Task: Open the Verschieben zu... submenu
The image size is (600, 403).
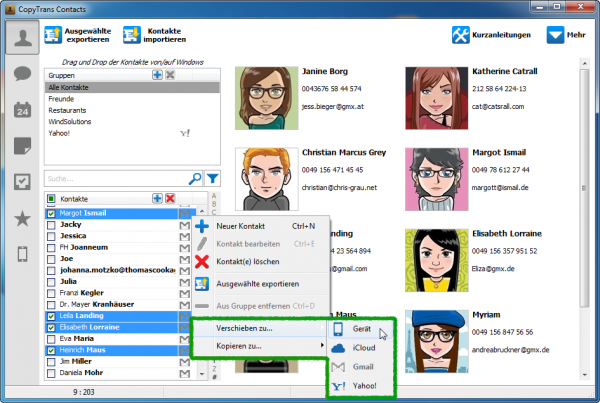Action: (x=257, y=328)
